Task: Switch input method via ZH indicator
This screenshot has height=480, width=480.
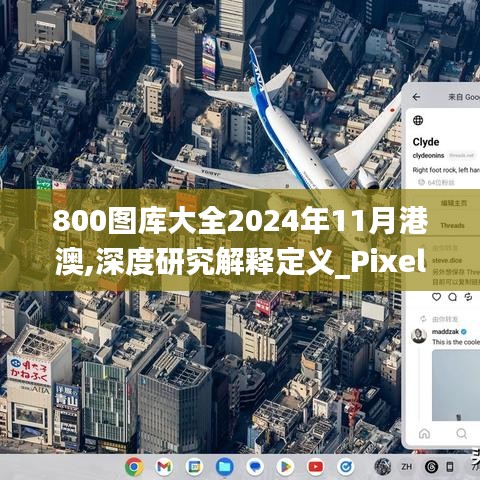Action: [x=407, y=467]
